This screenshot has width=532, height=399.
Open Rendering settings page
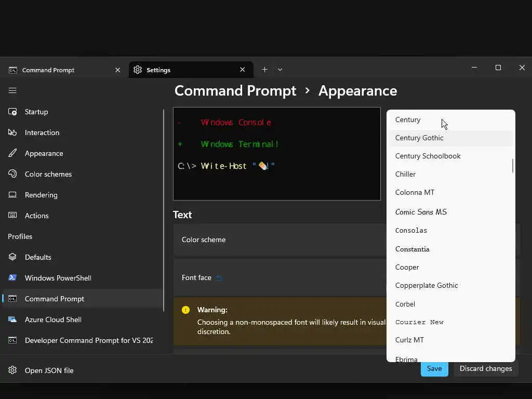coord(82,195)
